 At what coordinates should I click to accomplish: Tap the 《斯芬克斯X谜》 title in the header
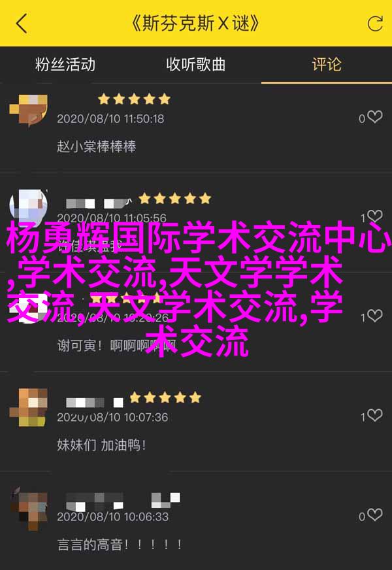[x=196, y=24]
